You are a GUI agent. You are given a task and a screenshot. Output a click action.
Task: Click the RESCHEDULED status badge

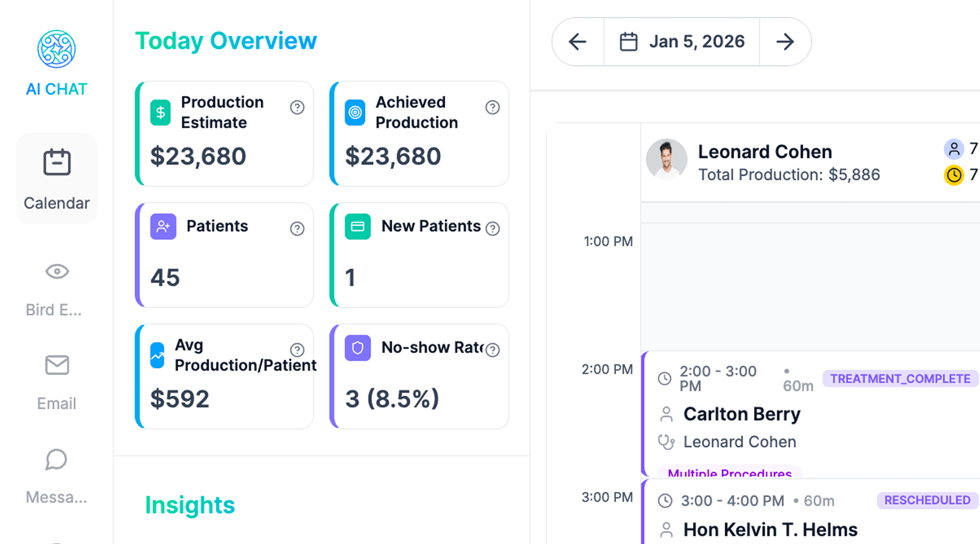click(927, 500)
